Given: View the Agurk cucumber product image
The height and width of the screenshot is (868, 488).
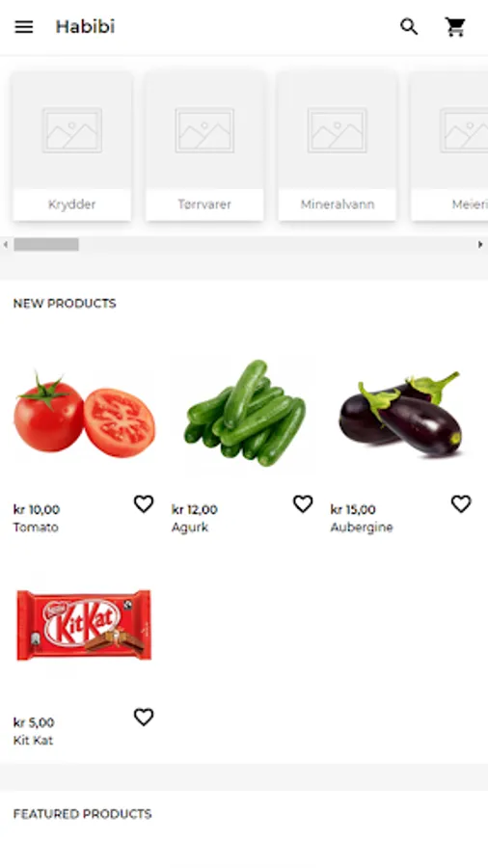Looking at the screenshot, I should click(x=243, y=414).
